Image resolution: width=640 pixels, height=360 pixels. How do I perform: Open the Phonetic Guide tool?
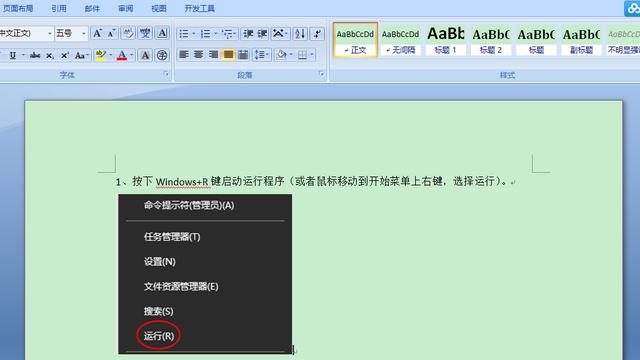tap(145, 33)
